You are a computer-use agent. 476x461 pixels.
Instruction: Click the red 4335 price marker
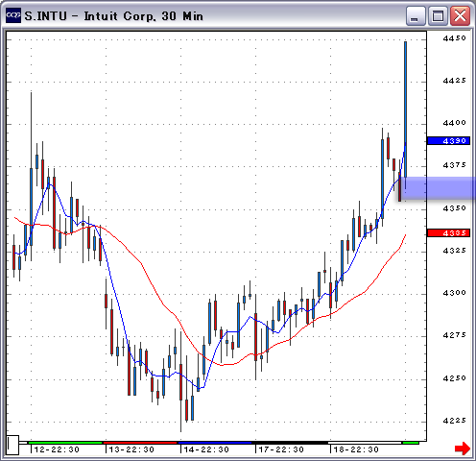click(x=448, y=233)
